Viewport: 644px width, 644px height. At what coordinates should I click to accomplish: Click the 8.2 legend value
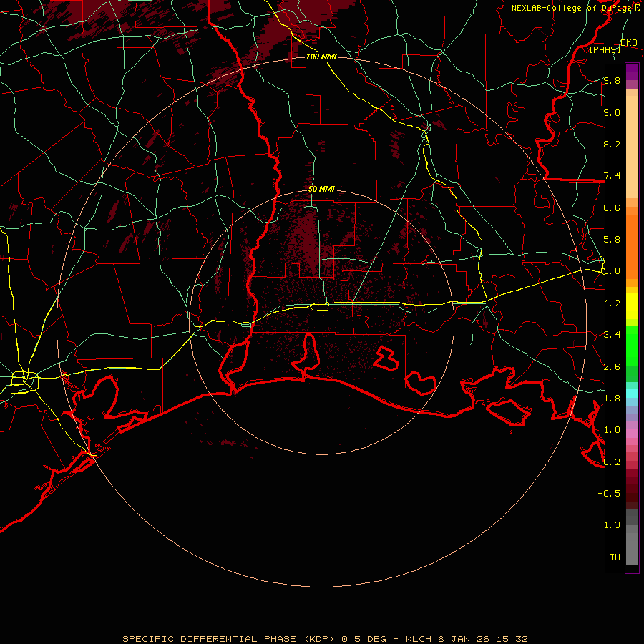coord(612,144)
